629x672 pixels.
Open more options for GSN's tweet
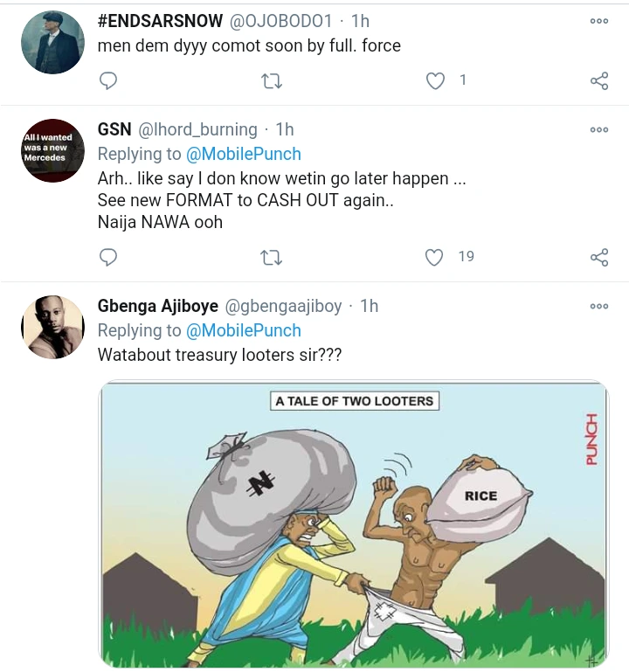click(x=598, y=129)
